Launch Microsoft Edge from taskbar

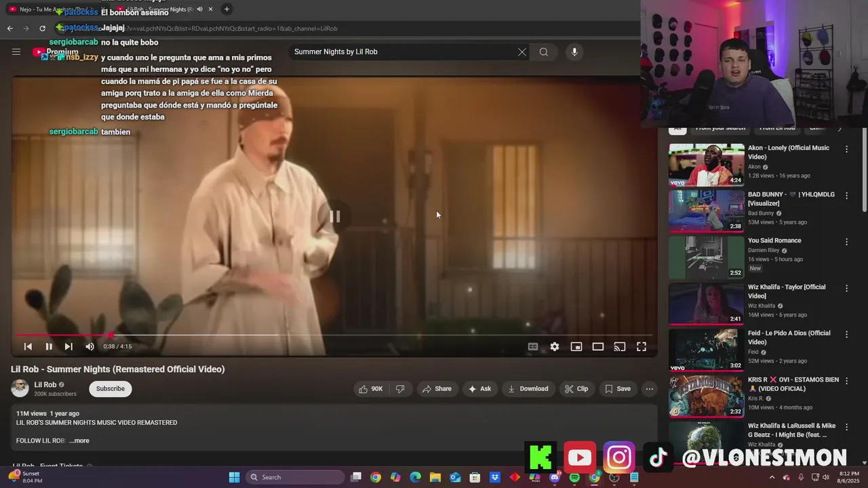click(x=416, y=477)
